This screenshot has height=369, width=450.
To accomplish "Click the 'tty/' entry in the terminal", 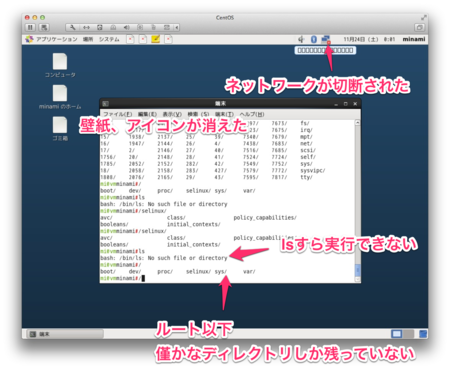I will point(306,177).
